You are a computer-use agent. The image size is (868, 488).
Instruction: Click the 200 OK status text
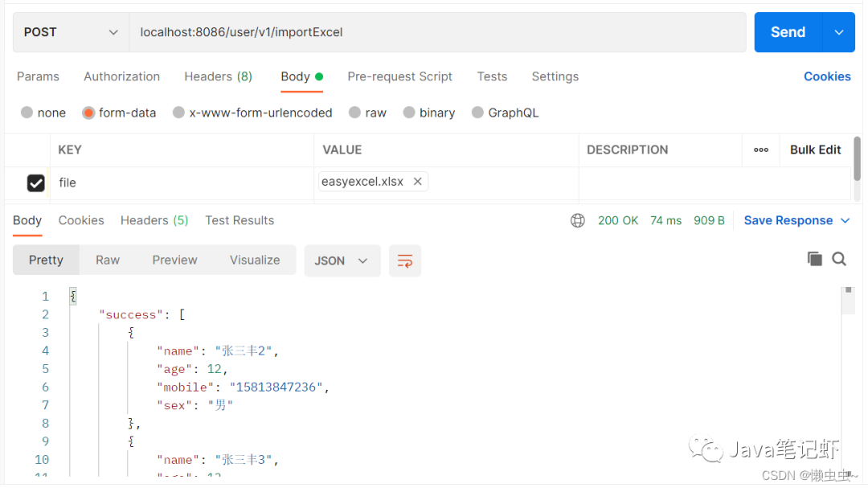[x=618, y=221]
